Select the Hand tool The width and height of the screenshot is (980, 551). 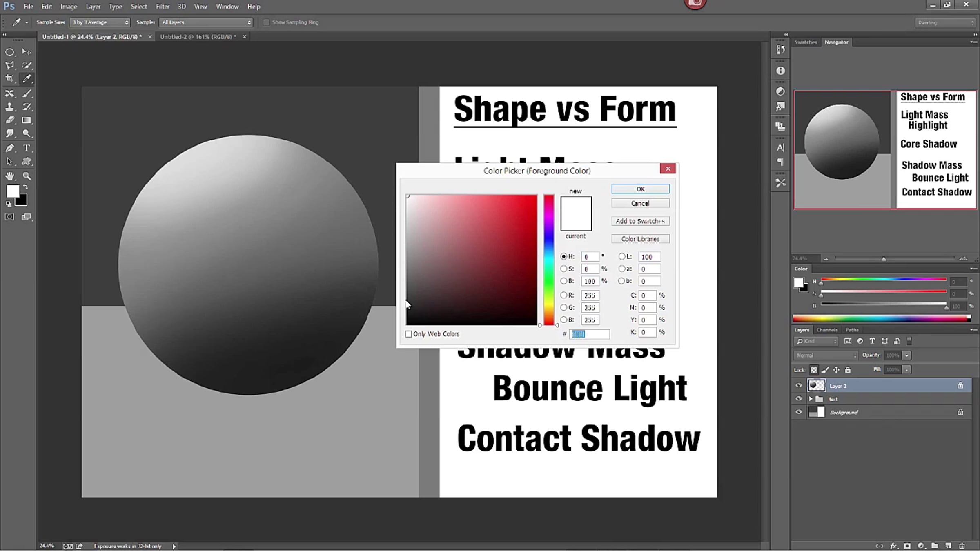tap(9, 176)
